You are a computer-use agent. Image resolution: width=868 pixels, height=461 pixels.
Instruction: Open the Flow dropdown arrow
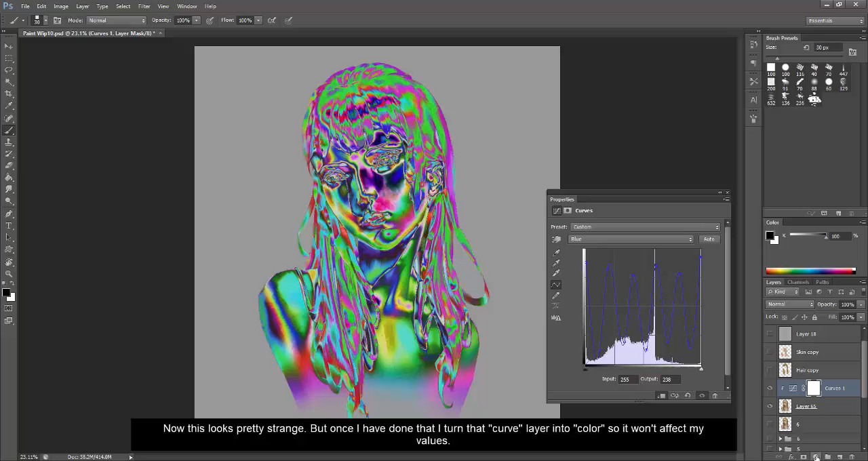[258, 20]
